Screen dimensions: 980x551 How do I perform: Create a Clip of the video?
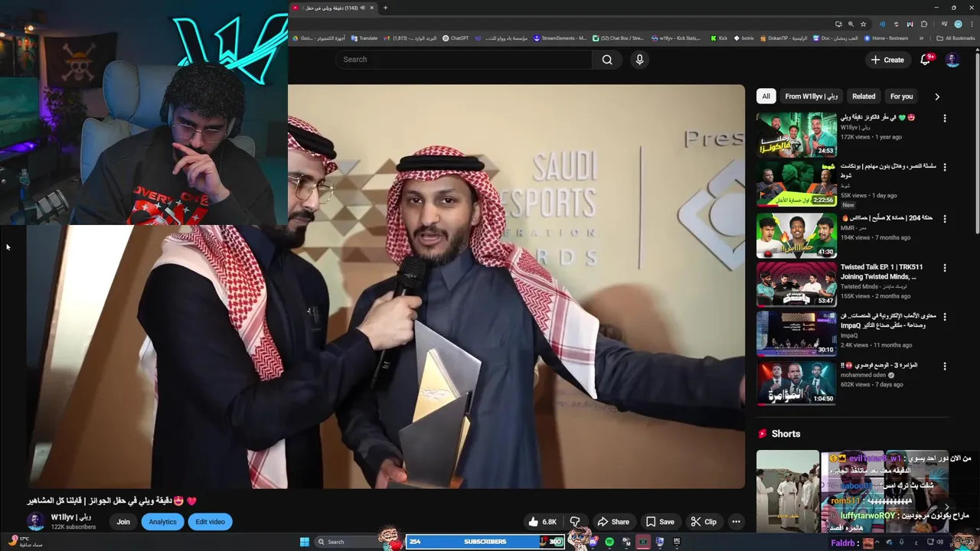tap(704, 522)
